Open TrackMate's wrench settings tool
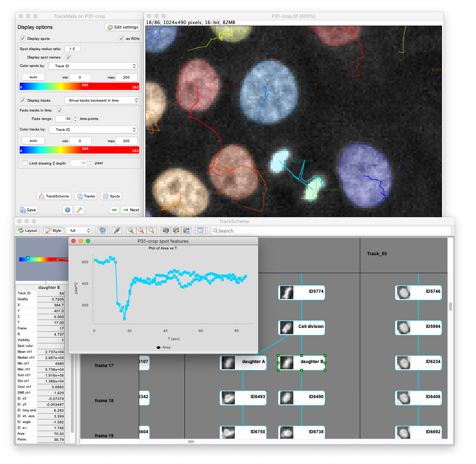 tap(79, 210)
